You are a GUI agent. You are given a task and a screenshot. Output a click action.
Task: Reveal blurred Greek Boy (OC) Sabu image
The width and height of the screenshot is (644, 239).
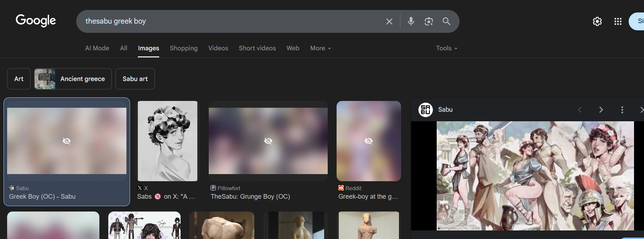(x=67, y=141)
